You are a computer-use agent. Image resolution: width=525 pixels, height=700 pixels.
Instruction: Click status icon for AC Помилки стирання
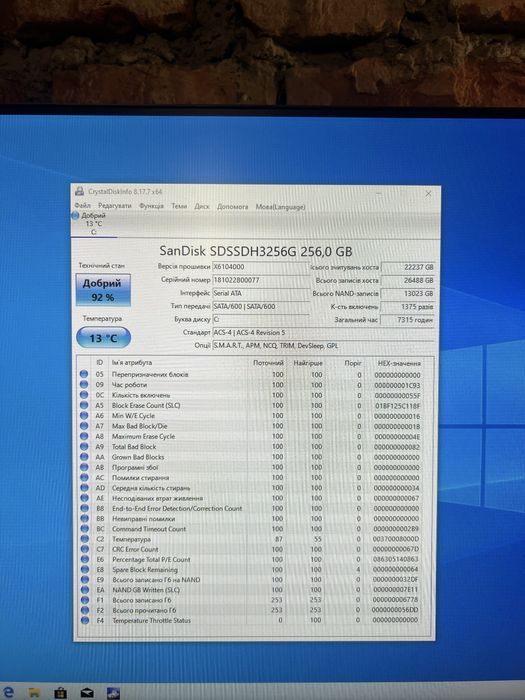coord(84,477)
